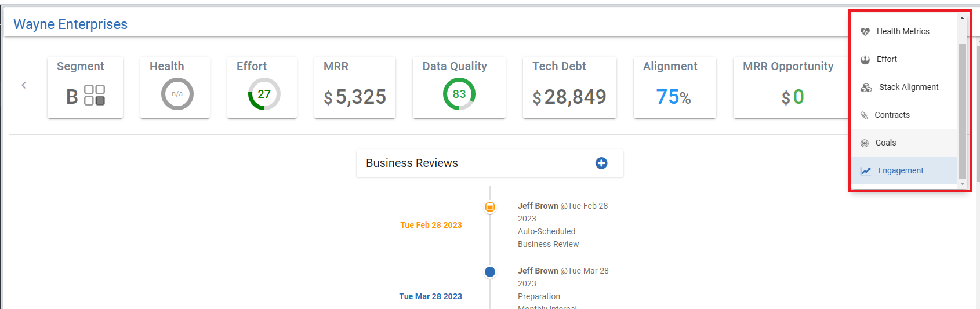Select the blue Mar 28 timeline marker
The width and height of the screenshot is (980, 309).
pos(490,272)
